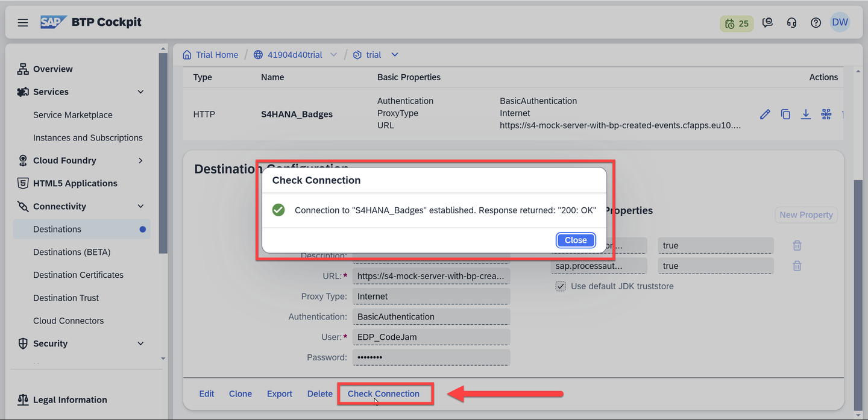Click the subaccount cube icon beside trial
This screenshot has height=420, width=868.
(x=357, y=55)
